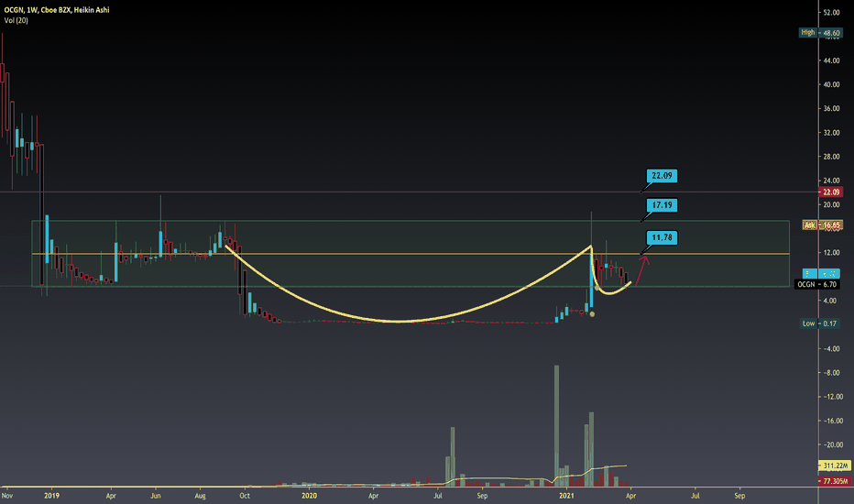The height and width of the screenshot is (504, 854).
Task: Click the OCGN 6.70 last price tag
Action: click(x=817, y=284)
